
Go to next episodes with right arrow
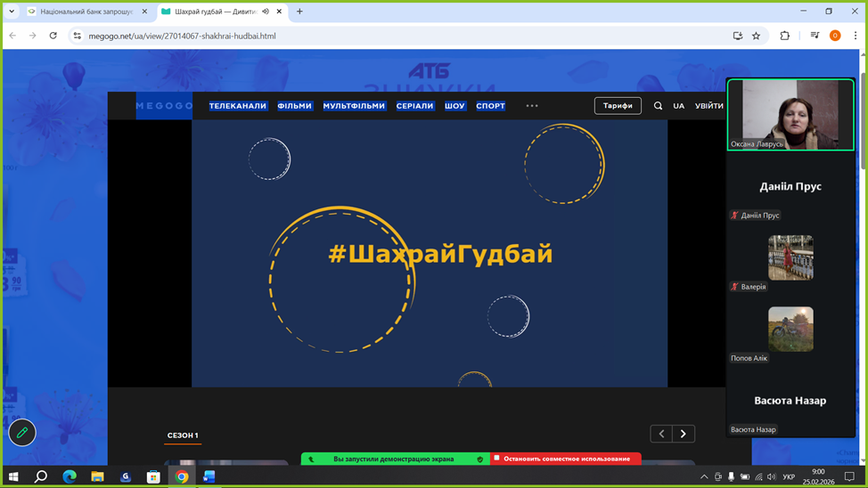point(684,434)
